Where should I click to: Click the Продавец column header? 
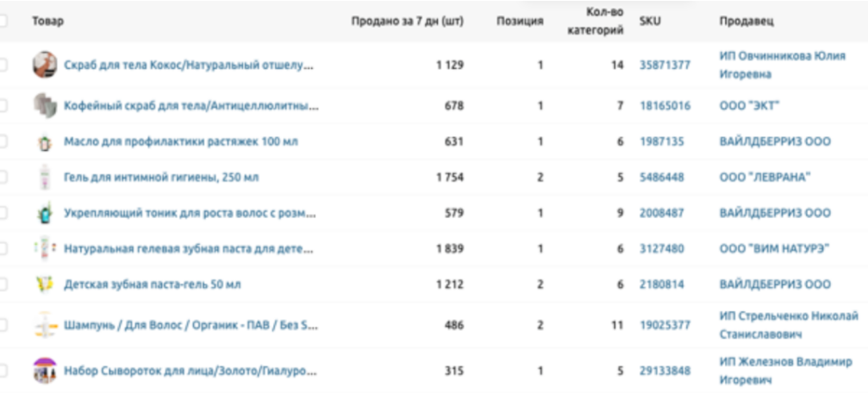coord(746,21)
